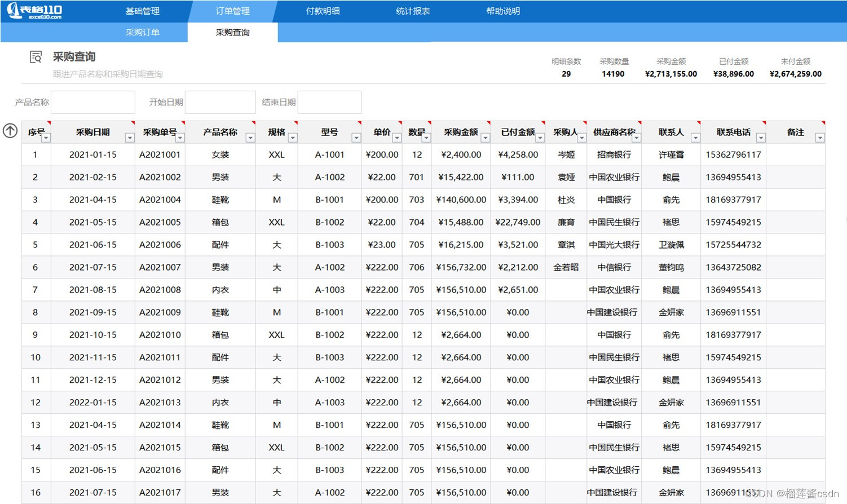Viewport: 847px width, 504px height.
Task: Open the 采购金额 column filter dropdown
Action: 485,138
